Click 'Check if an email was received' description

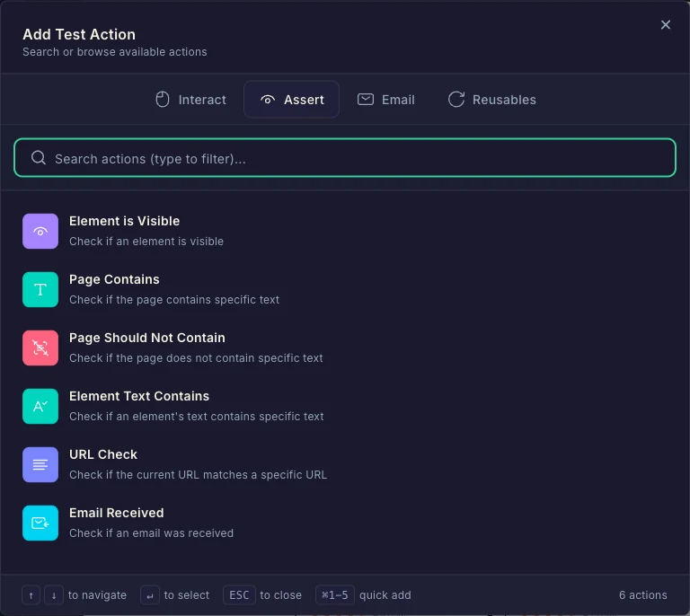pos(151,533)
